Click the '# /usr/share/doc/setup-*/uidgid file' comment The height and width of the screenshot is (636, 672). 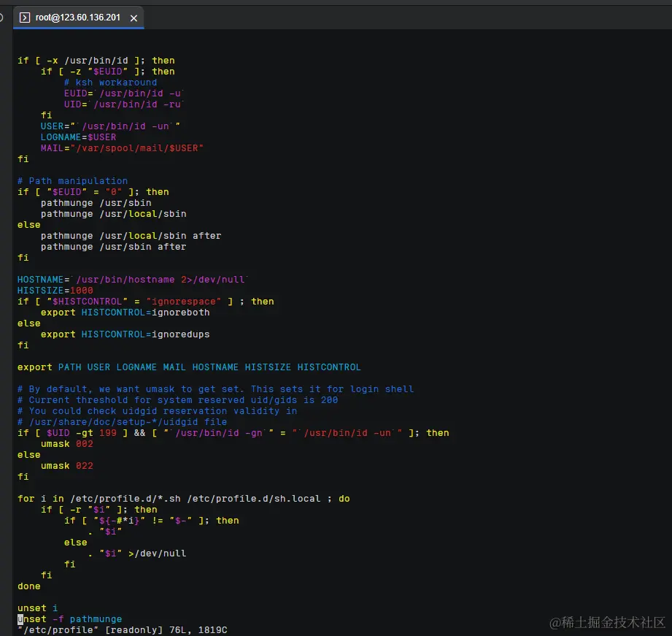point(122,422)
